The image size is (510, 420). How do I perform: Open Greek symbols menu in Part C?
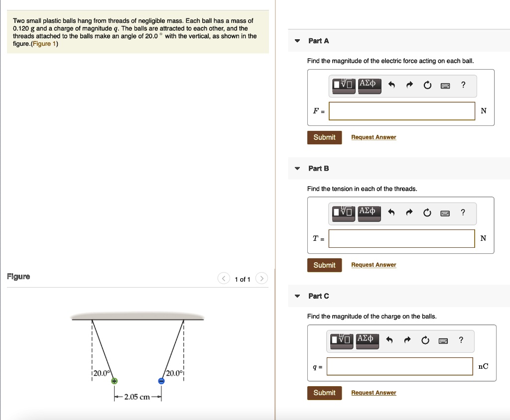pos(366,340)
